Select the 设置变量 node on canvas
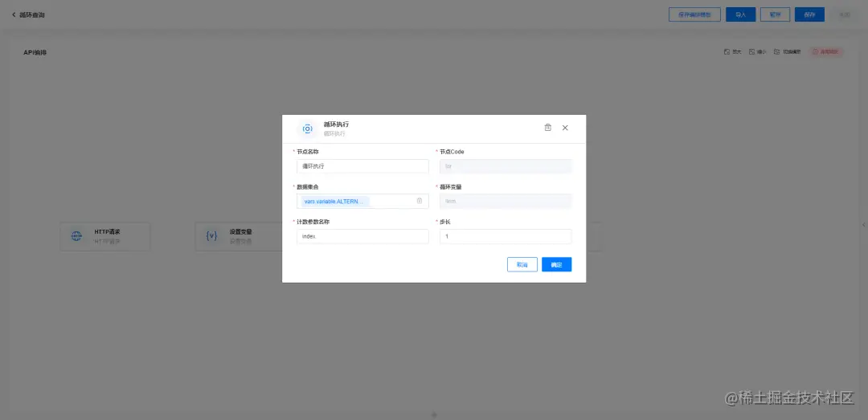Viewport: 868px width, 420px height. click(240, 236)
